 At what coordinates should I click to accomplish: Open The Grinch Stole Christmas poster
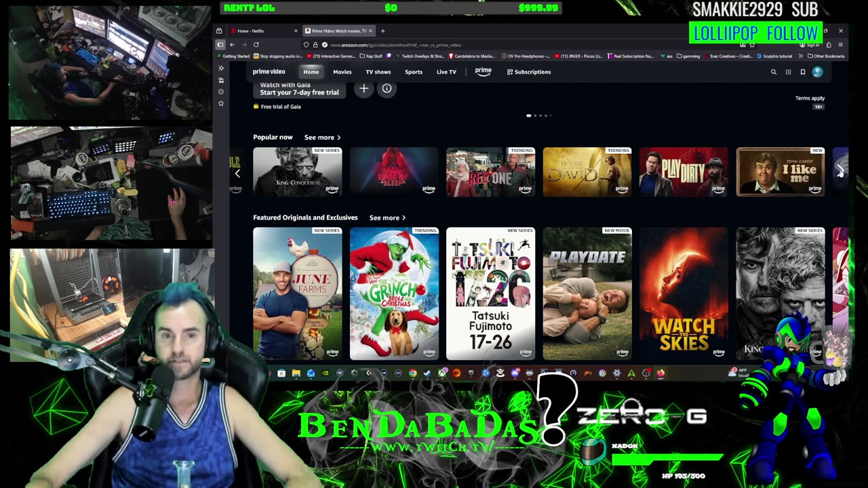394,293
